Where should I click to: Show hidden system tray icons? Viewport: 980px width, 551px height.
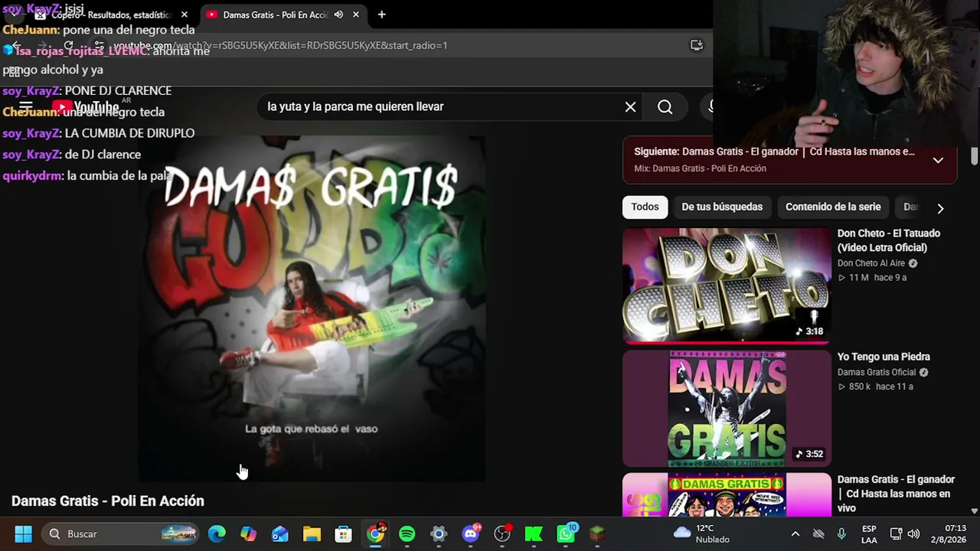click(795, 534)
